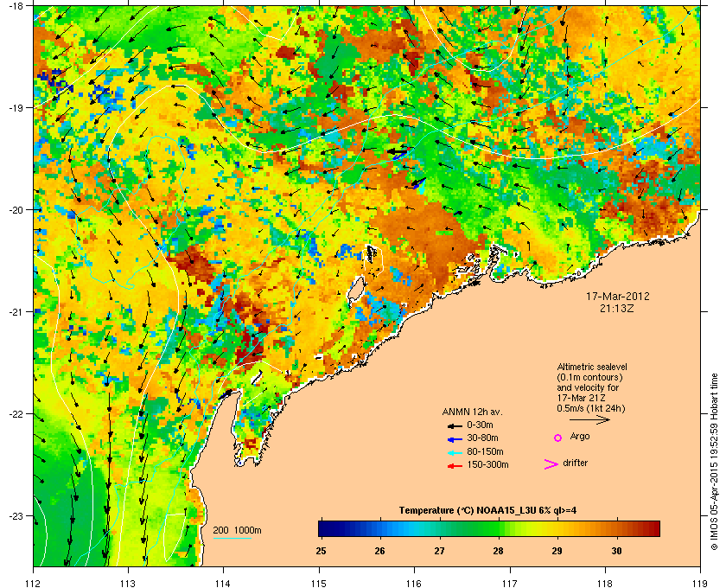Click the colorbar tick label '25'
Viewport: 726px width, 588px height.
(321, 552)
